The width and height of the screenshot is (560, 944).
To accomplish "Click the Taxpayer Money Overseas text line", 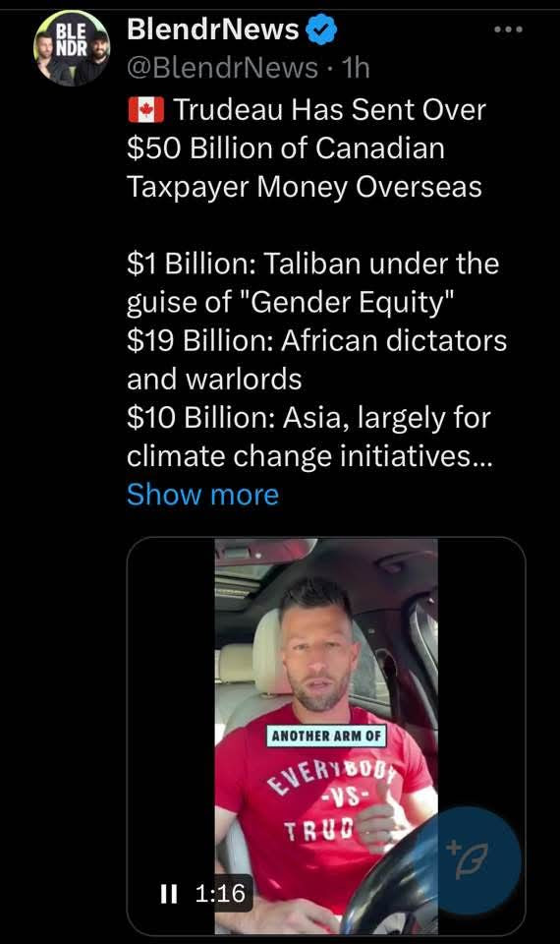I will pyautogui.click(x=305, y=187).
